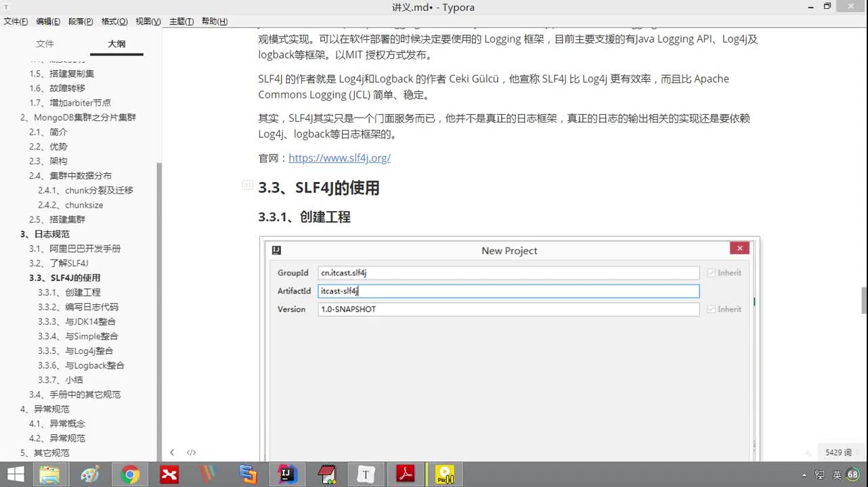Toggle Version Inherit checkbox
This screenshot has width=868, height=487.
pyautogui.click(x=711, y=309)
